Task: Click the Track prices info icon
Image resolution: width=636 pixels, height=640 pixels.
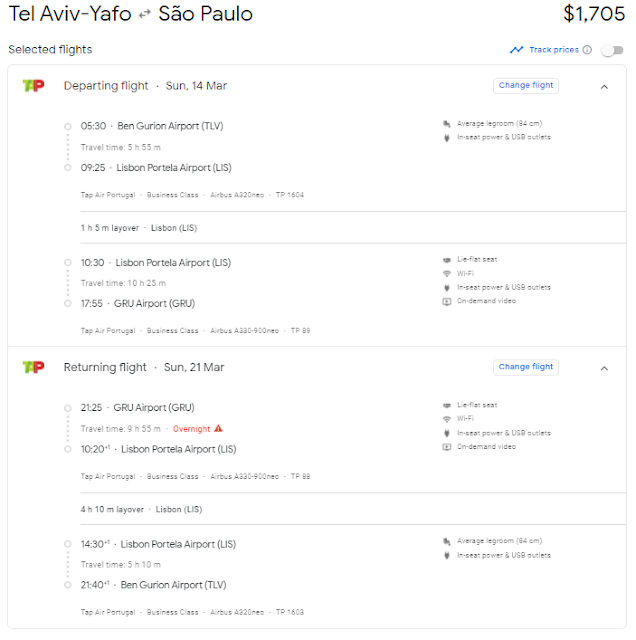Action: click(587, 50)
